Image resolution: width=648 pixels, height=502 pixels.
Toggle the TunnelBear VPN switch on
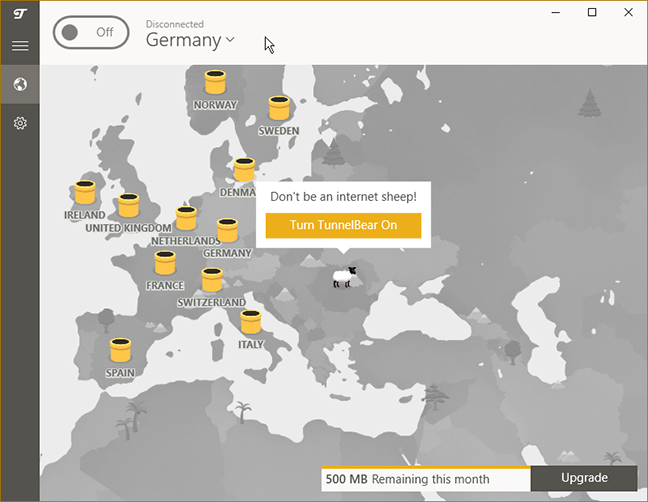click(x=91, y=32)
